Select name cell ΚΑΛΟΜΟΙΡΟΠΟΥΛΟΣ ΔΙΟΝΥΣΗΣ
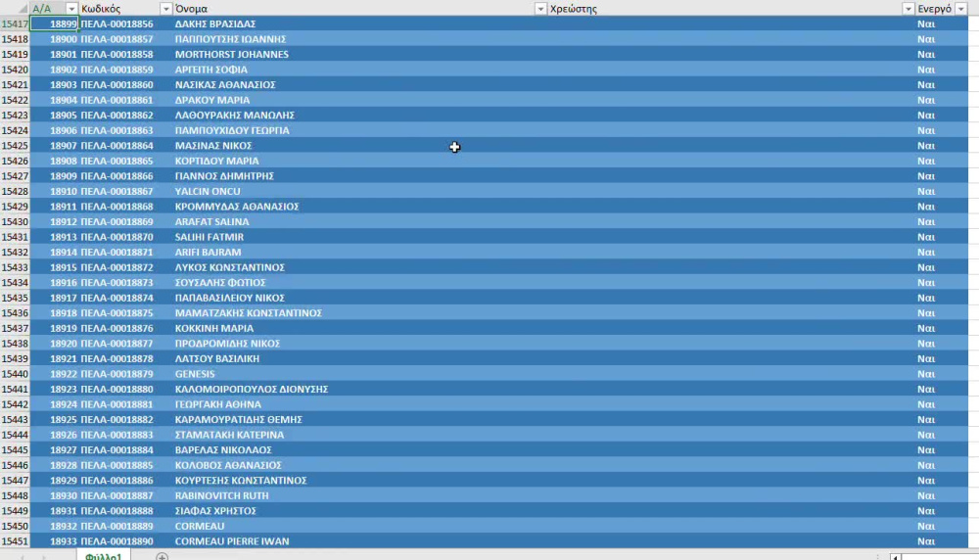 click(x=359, y=390)
